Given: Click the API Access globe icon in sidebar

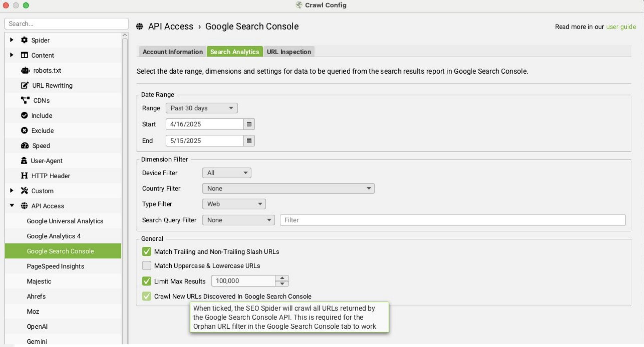Looking at the screenshot, I should [x=24, y=206].
